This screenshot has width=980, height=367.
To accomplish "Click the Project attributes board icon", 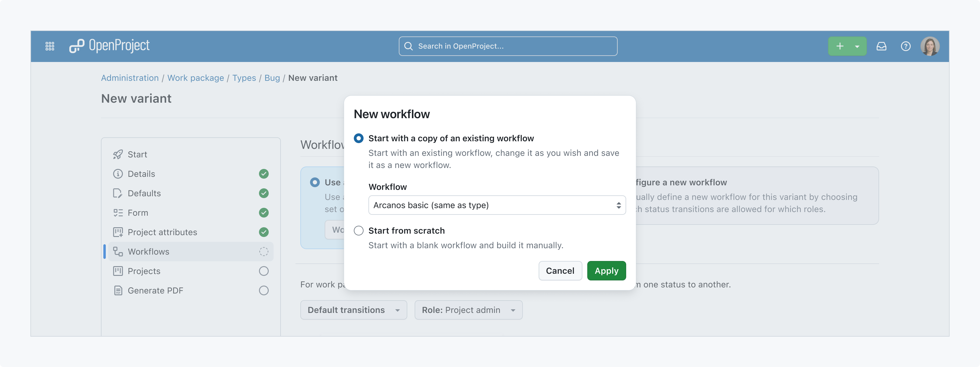I will [118, 232].
